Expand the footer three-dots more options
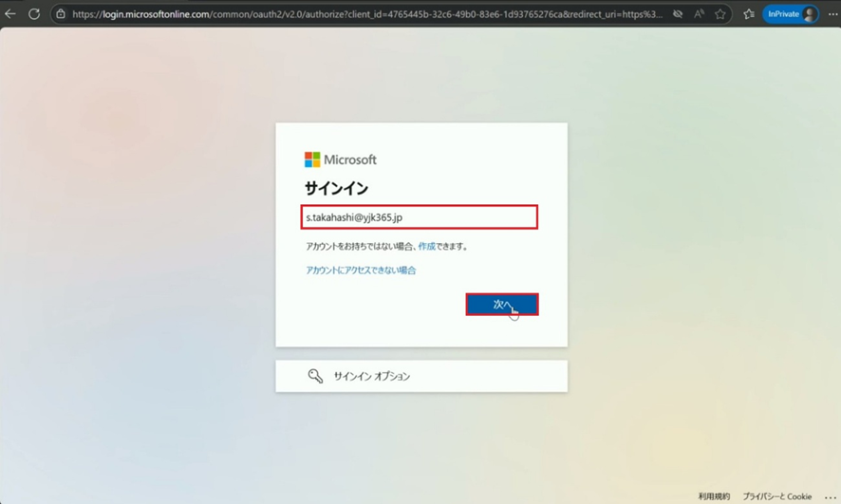Screen dimensions: 841x504 point(831,496)
